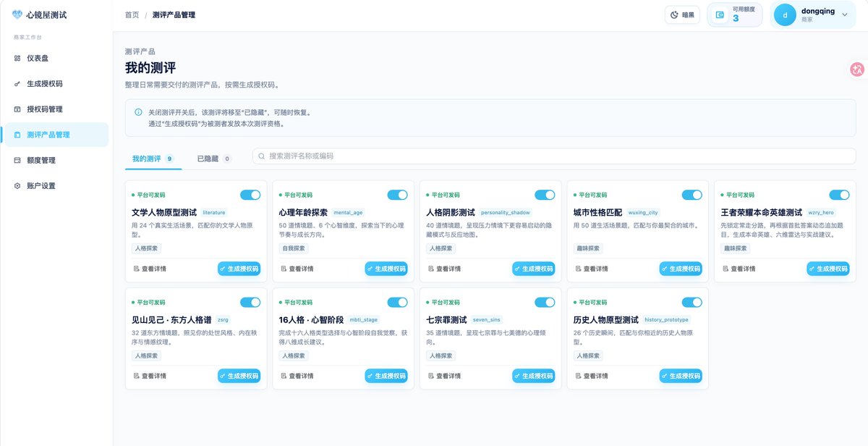Click the seven_sins code tag
868x446 pixels.
click(486, 319)
